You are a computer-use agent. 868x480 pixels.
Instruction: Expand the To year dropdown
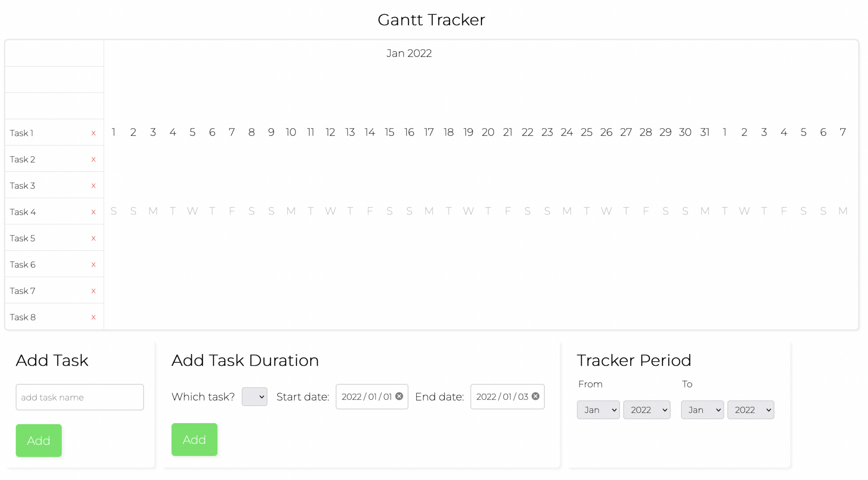751,410
